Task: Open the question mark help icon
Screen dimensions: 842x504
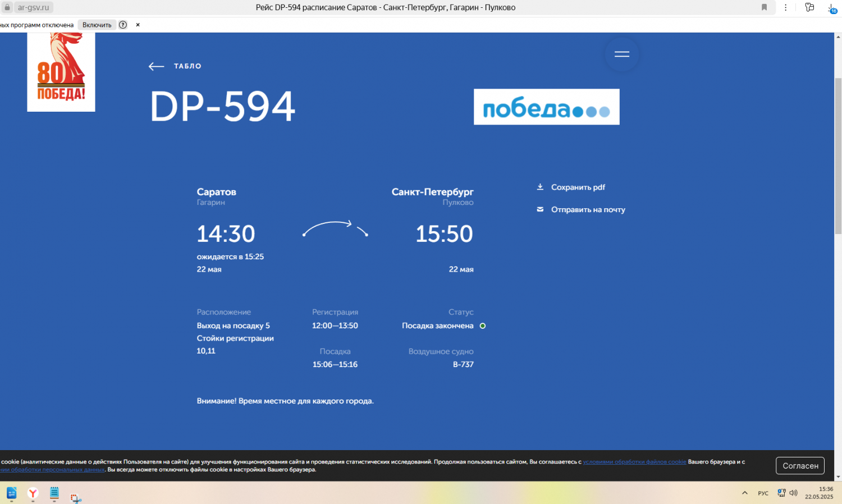Action: click(123, 25)
